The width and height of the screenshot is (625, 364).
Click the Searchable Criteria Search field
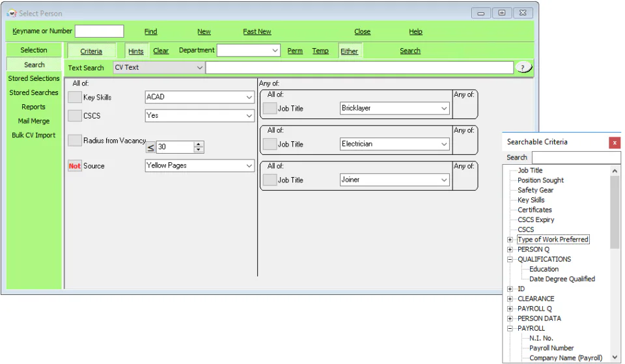click(575, 158)
